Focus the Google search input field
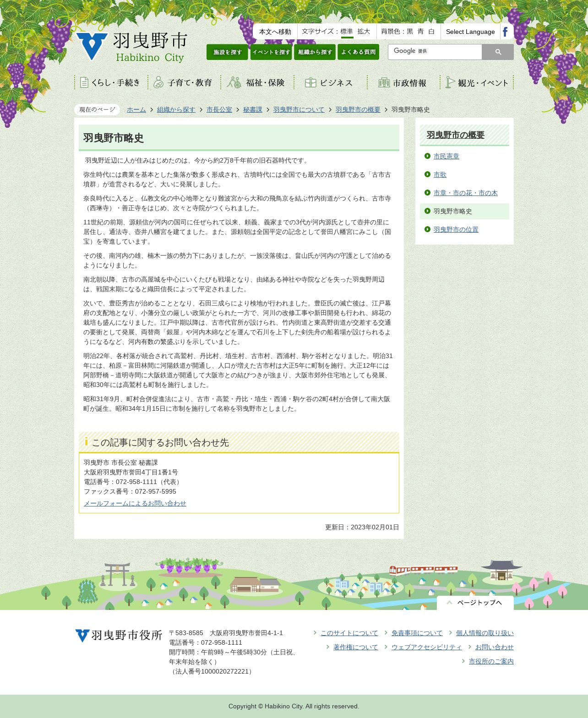Screen dimensions: 588x718 coord(435,52)
